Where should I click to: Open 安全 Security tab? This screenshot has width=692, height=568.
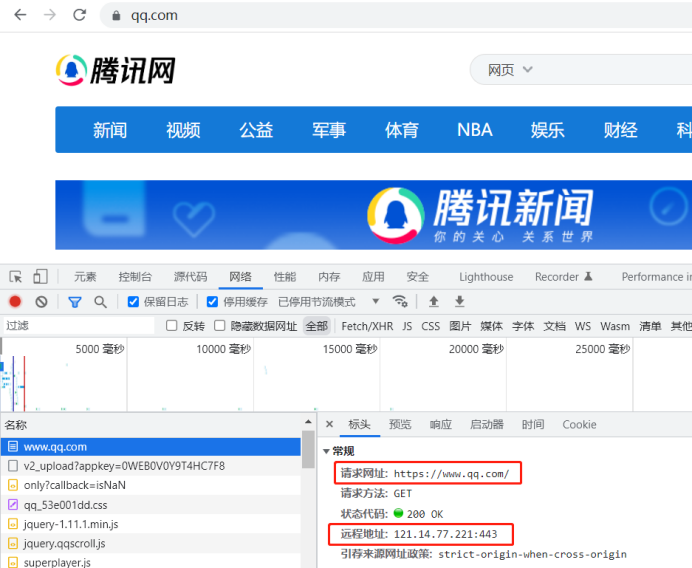coord(417,277)
